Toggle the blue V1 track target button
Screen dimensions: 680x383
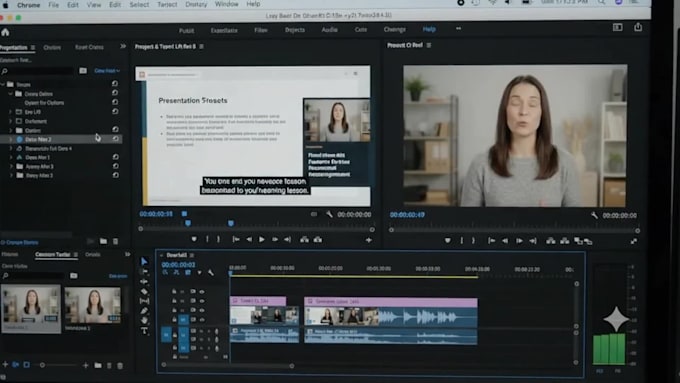point(183,320)
